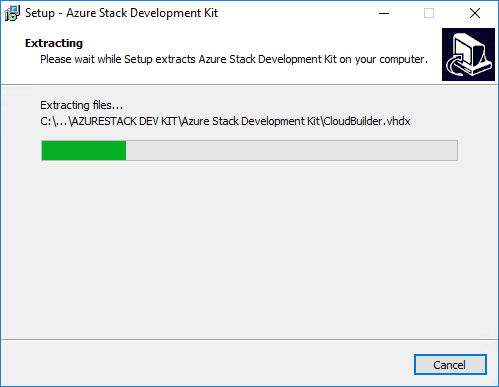The height and width of the screenshot is (387, 499).
Task: Close the Azure Stack Setup window
Action: coord(475,13)
